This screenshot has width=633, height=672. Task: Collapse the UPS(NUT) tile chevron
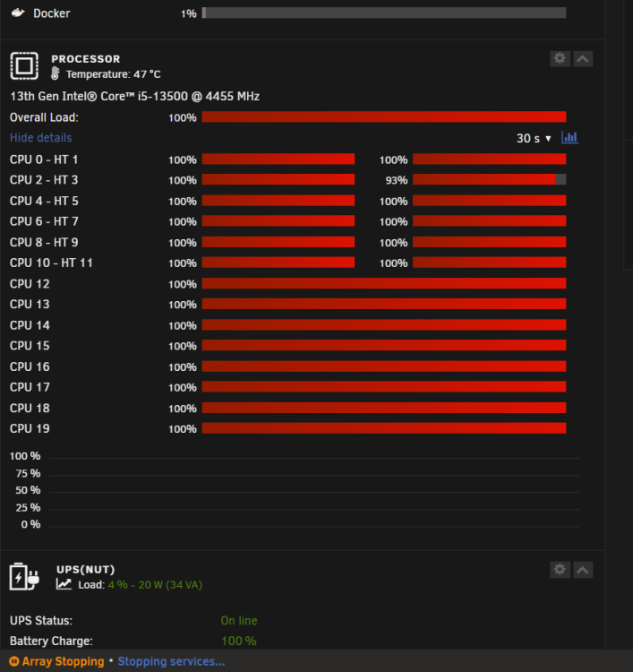point(583,570)
